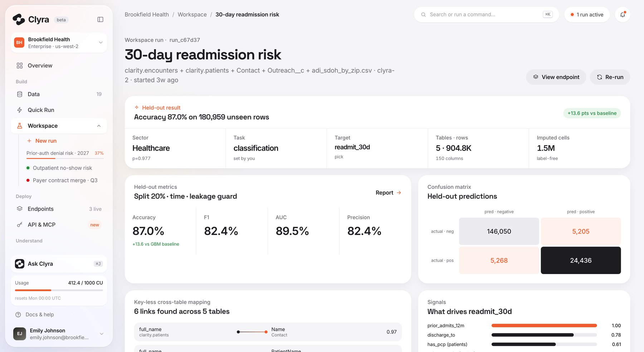The height and width of the screenshot is (352, 644).
Task: Open the Overview grid icon
Action: point(20,65)
